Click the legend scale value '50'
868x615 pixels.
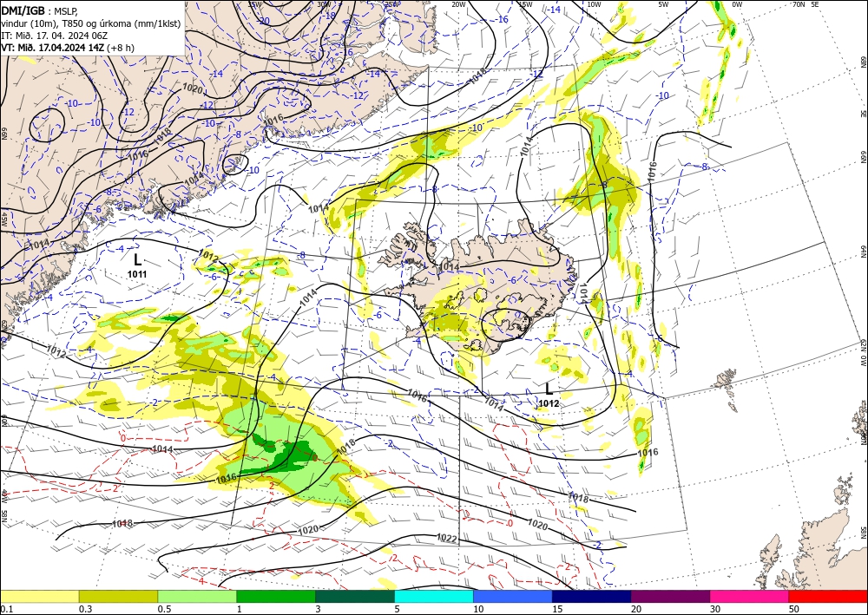coord(794,609)
